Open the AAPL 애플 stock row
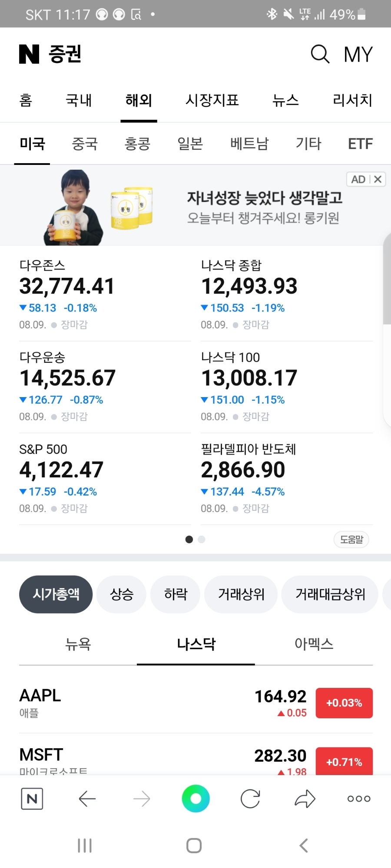Image resolution: width=391 pixels, height=868 pixels. [196, 704]
